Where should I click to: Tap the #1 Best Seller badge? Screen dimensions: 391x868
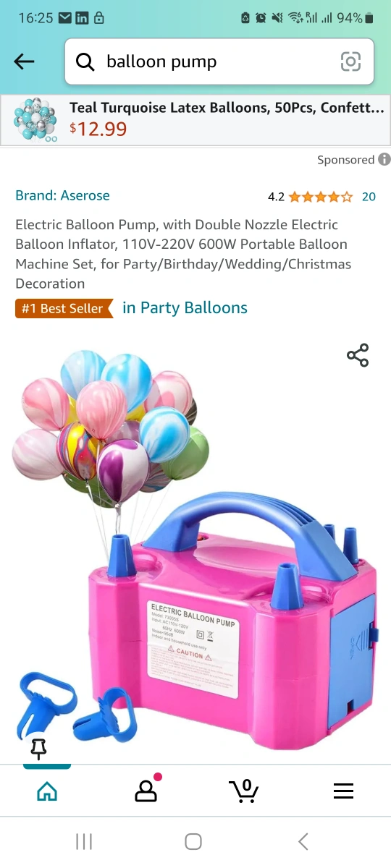tap(64, 309)
